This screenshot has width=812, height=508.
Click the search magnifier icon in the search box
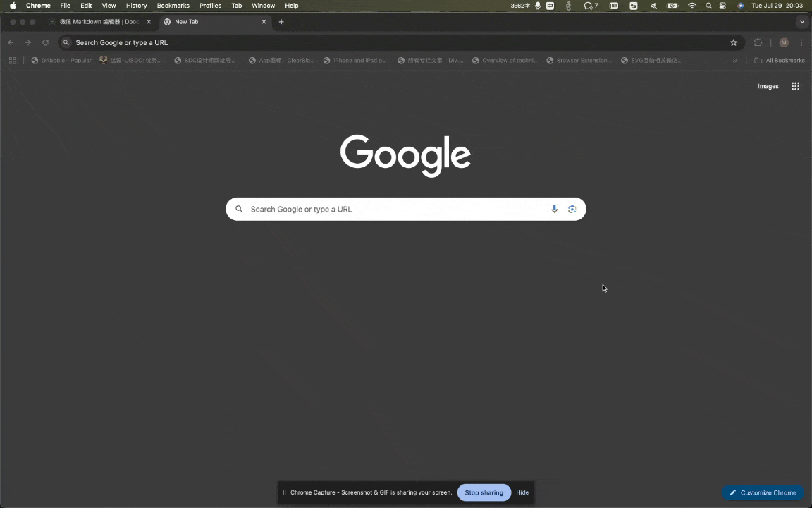(x=239, y=209)
